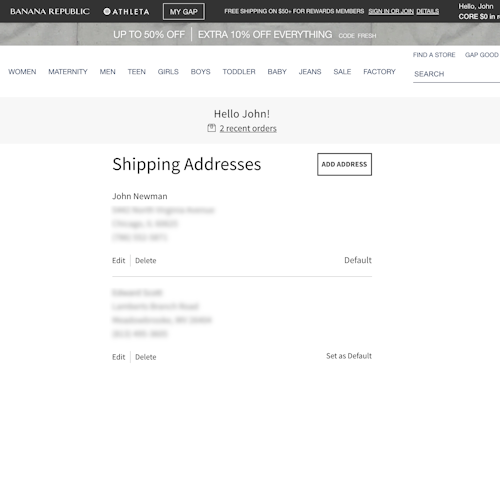500x500 pixels.
Task: Open the Gap Good link
Action: point(482,55)
